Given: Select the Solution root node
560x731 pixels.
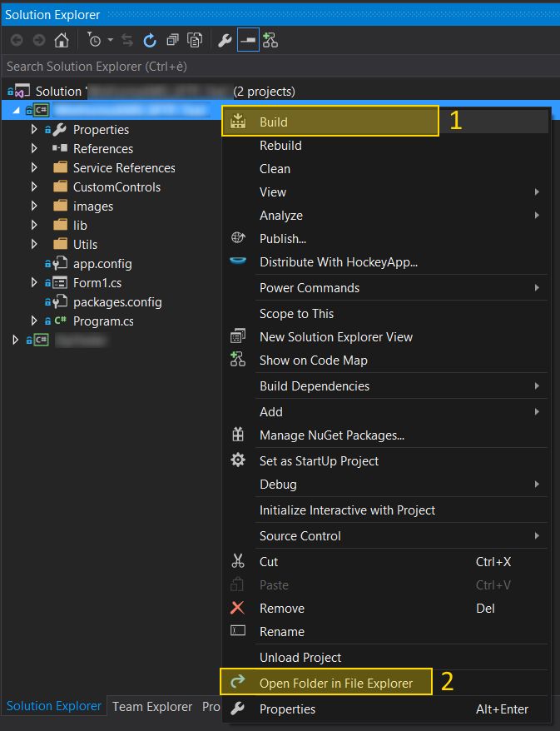Looking at the screenshot, I should pyautogui.click(x=151, y=92).
